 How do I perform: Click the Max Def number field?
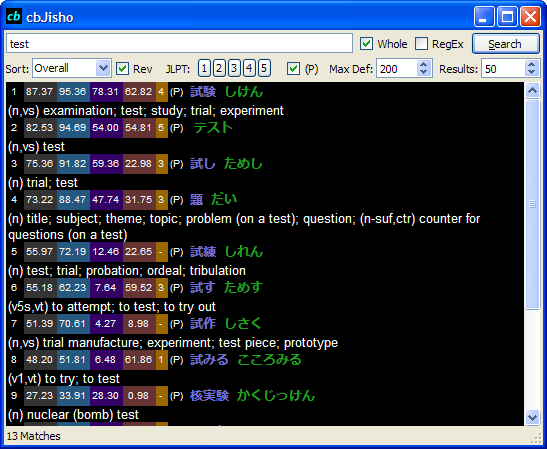pyautogui.click(x=397, y=68)
